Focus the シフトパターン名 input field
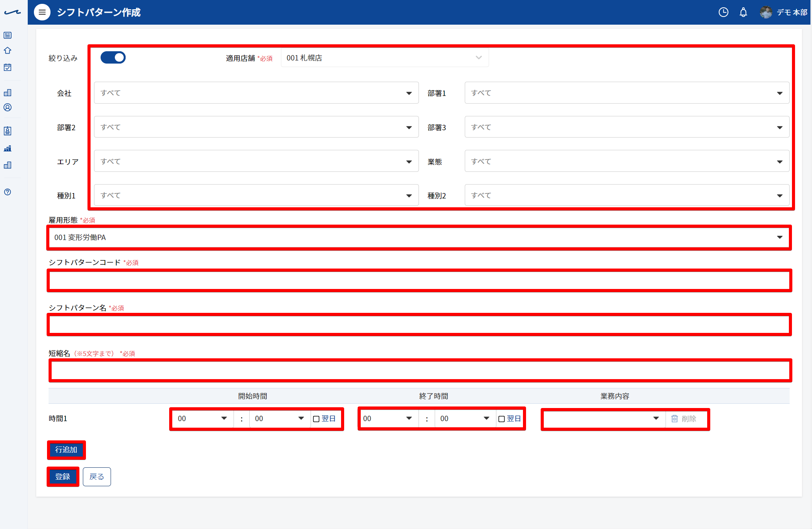The height and width of the screenshot is (529, 812). click(x=419, y=324)
